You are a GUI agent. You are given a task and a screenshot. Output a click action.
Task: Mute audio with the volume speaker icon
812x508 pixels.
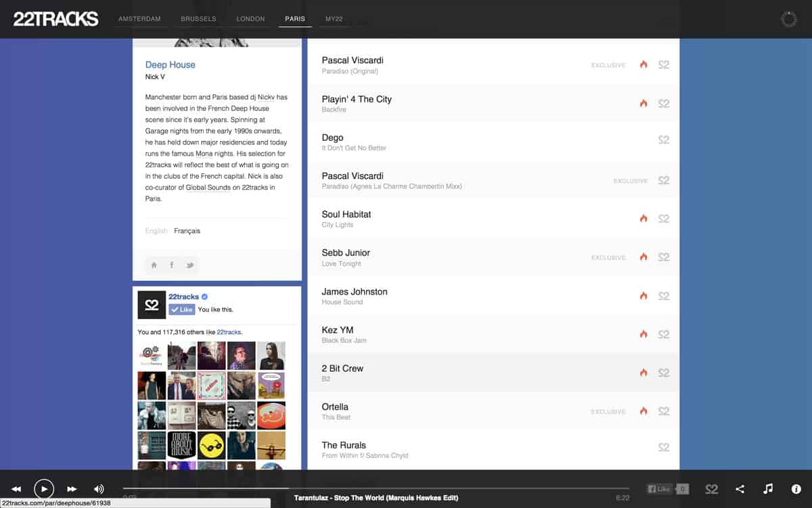point(99,489)
